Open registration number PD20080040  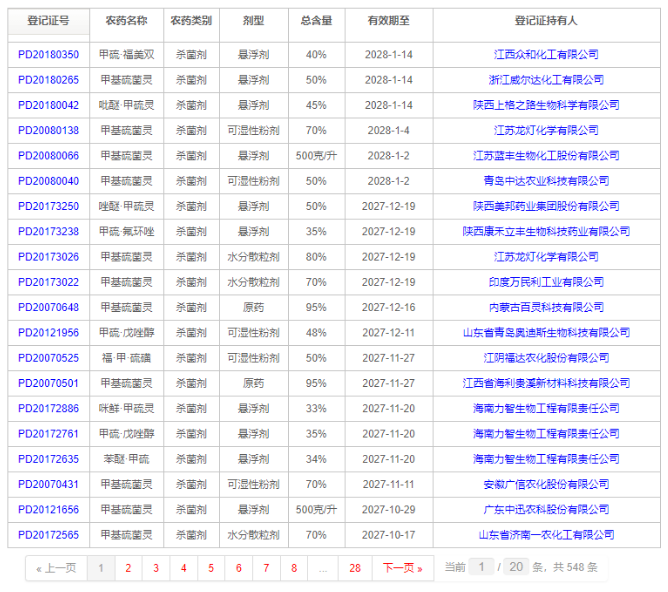[x=48, y=181]
